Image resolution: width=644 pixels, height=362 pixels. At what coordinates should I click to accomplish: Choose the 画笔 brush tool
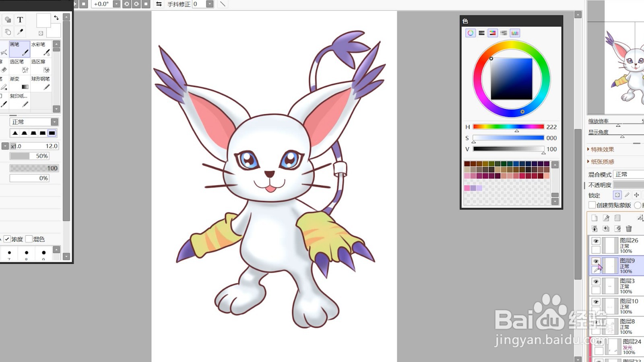point(20,49)
